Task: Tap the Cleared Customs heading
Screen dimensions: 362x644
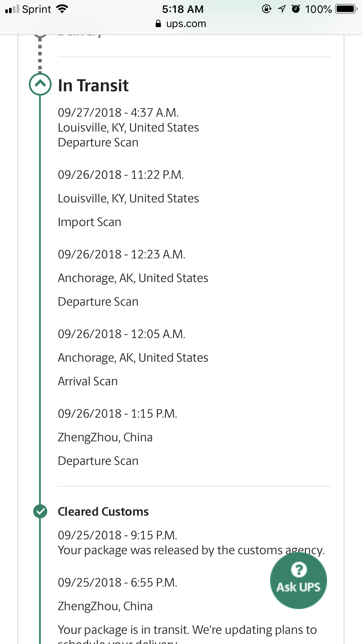Action: point(103,512)
